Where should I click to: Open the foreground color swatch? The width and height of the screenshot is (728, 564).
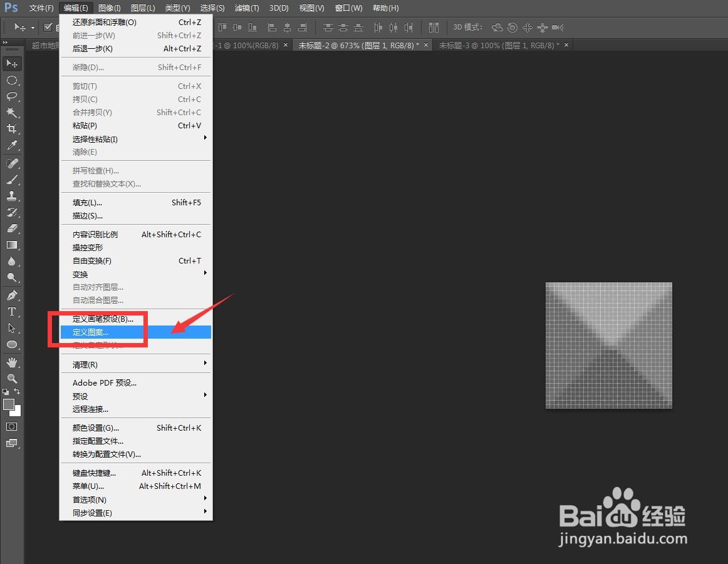pos(9,405)
